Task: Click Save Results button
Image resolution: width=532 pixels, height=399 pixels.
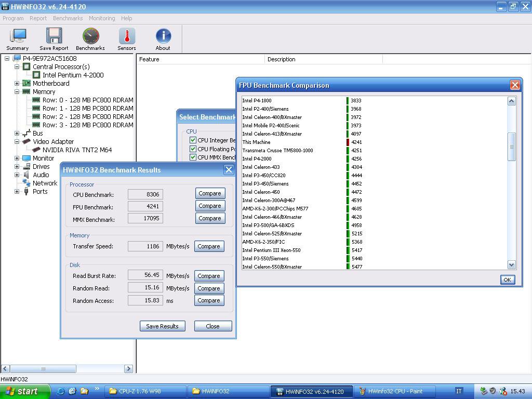Action: click(162, 326)
